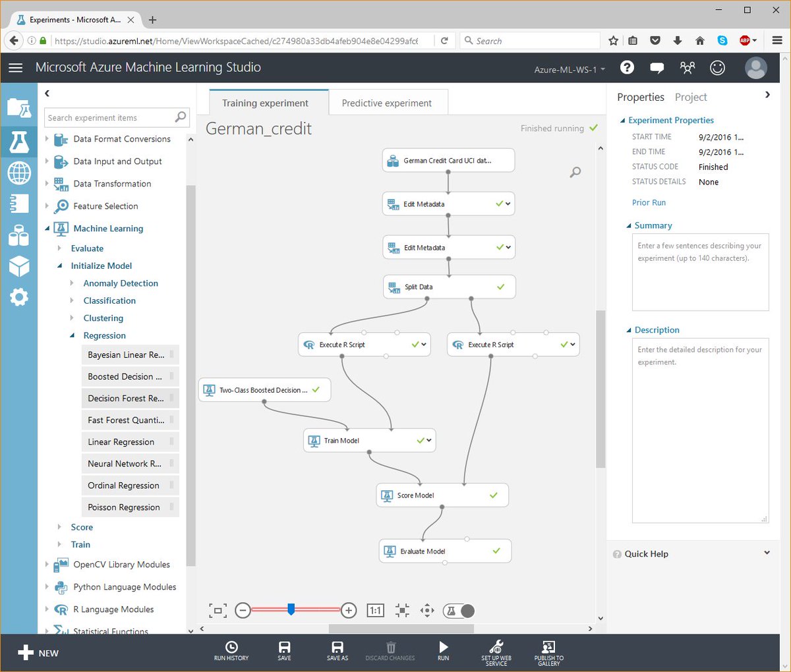Open the Train Model module dropdown arrow
This screenshot has height=672, width=791.
pyautogui.click(x=430, y=441)
